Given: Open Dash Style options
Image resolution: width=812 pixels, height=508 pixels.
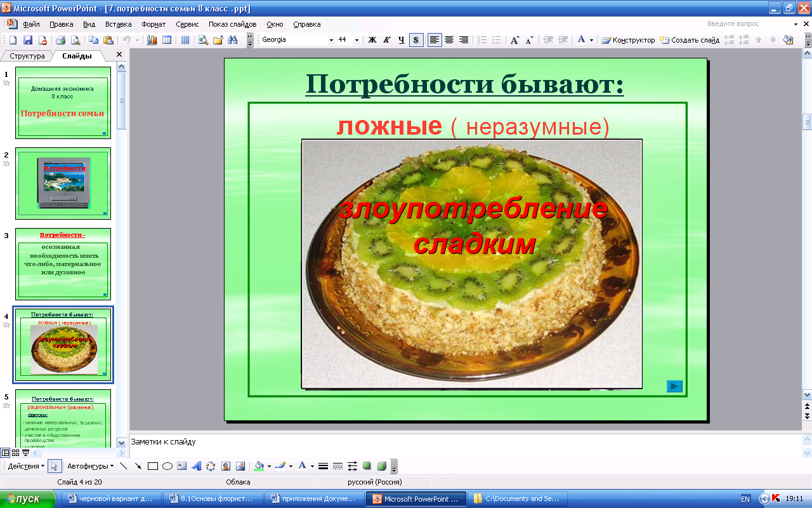Looking at the screenshot, I should 337,466.
